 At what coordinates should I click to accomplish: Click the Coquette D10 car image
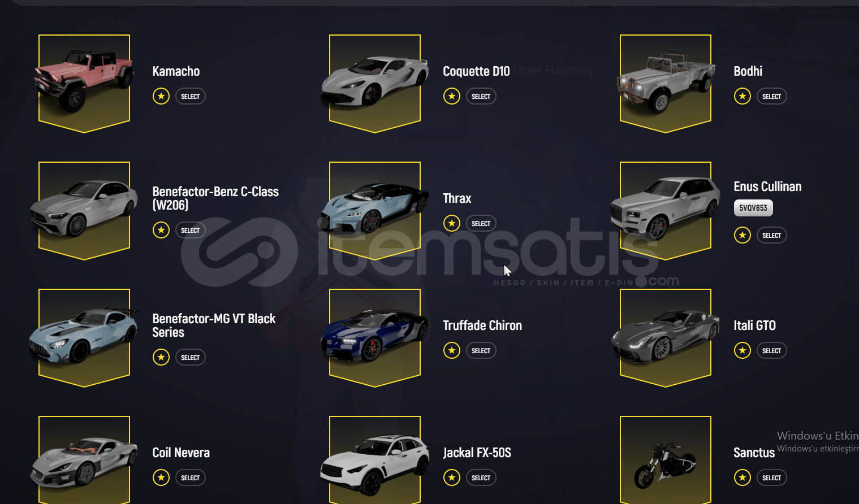point(375,84)
